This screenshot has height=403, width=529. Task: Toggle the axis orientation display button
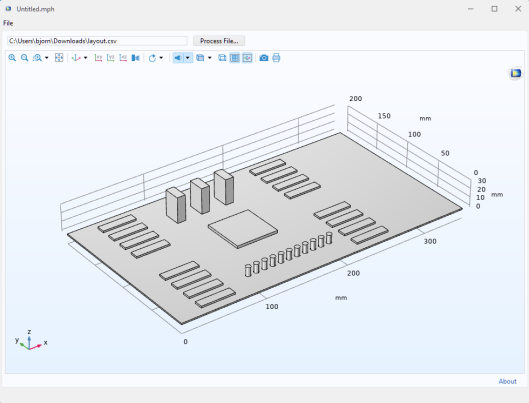[x=247, y=58]
